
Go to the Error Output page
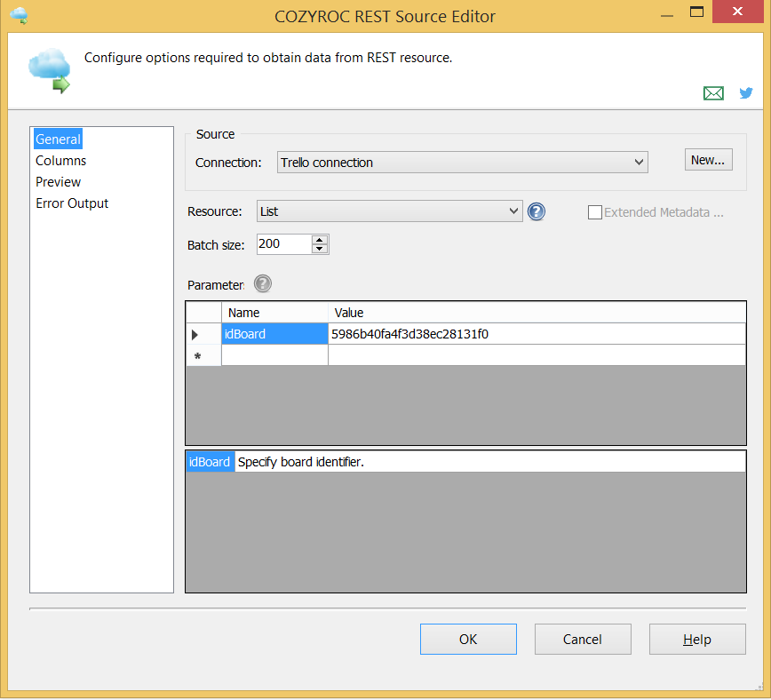72,203
